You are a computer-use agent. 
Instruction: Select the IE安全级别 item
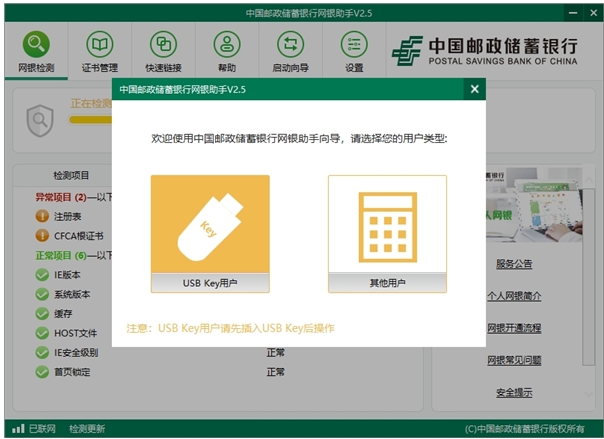point(76,353)
